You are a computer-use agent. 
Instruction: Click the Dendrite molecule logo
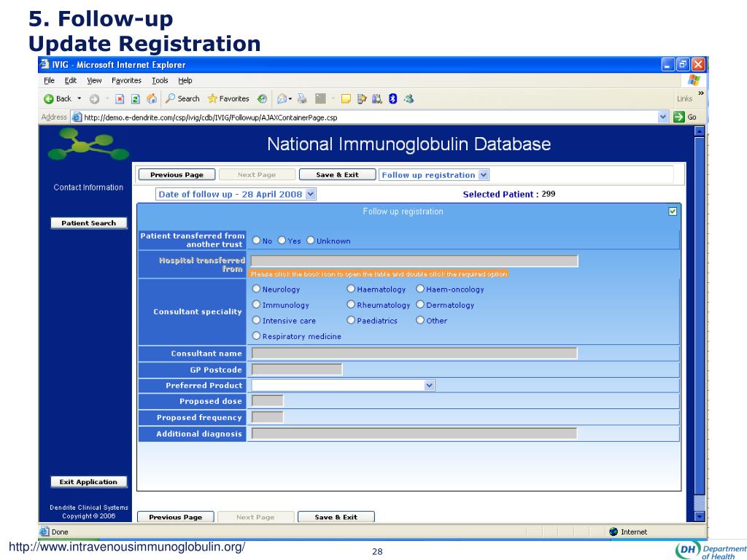click(x=88, y=144)
